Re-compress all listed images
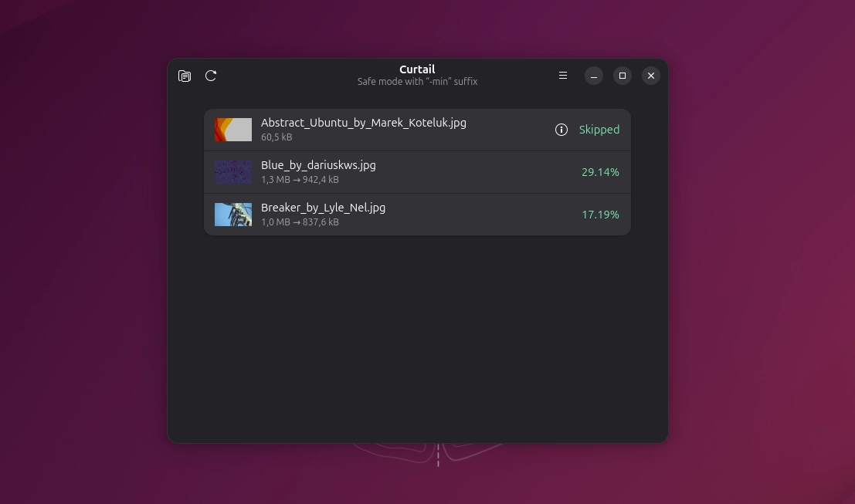The width and height of the screenshot is (855, 504). tap(211, 76)
